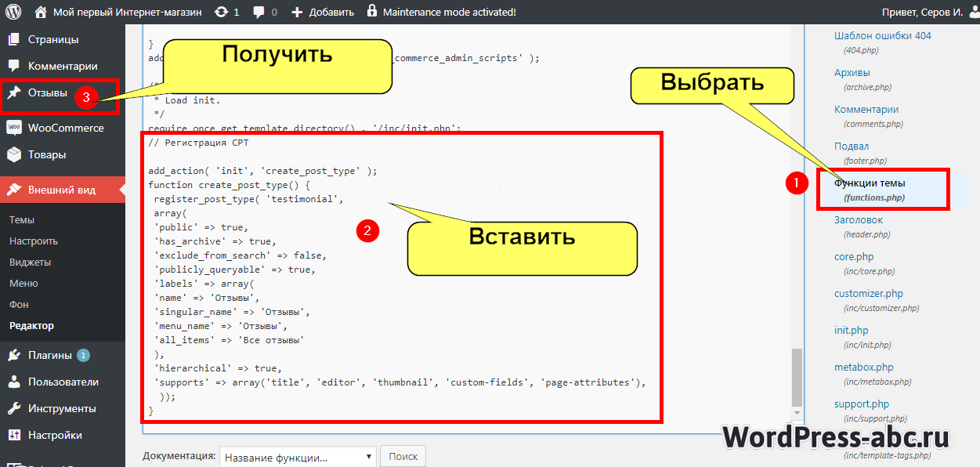Expand the Название функции documentation dropdown
The width and height of the screenshot is (980, 467).
(x=298, y=457)
